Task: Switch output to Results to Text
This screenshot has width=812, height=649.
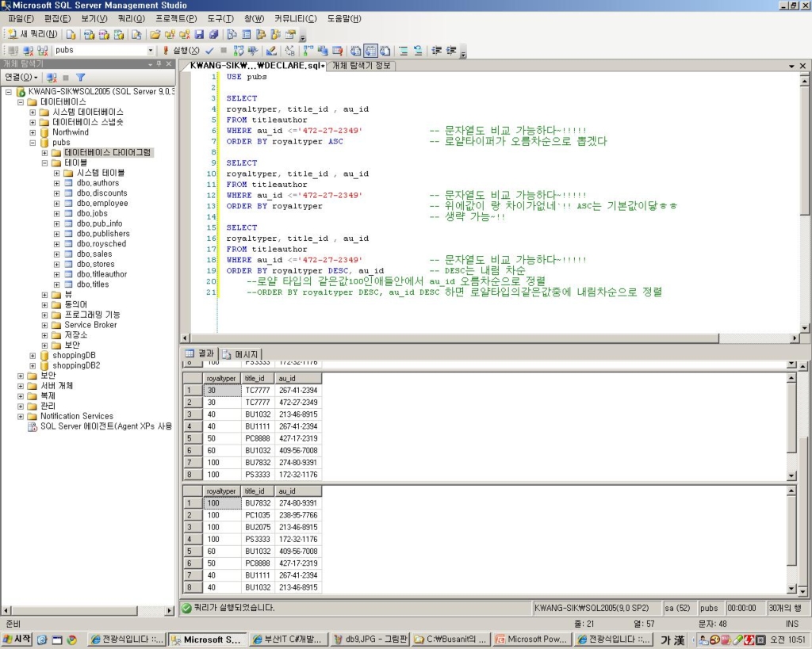Action: (356, 50)
